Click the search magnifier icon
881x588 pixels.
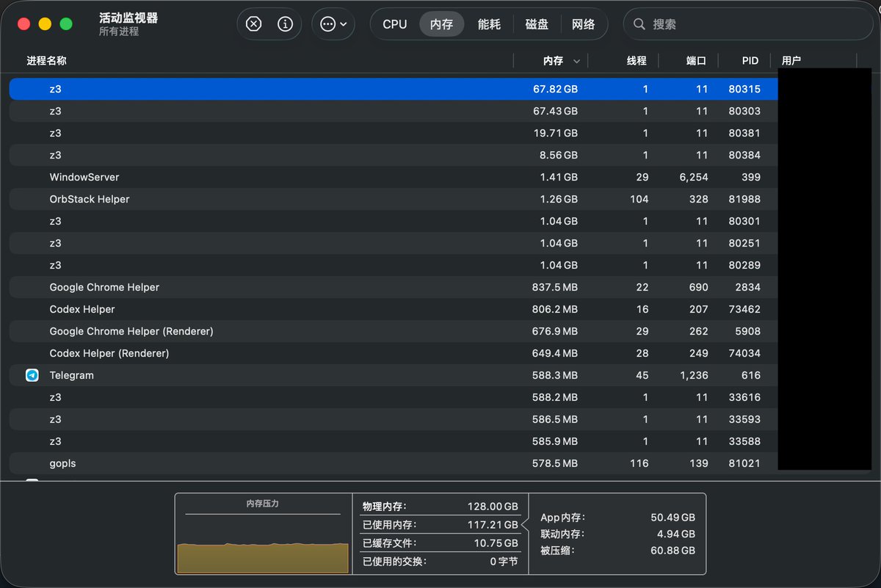tap(639, 24)
